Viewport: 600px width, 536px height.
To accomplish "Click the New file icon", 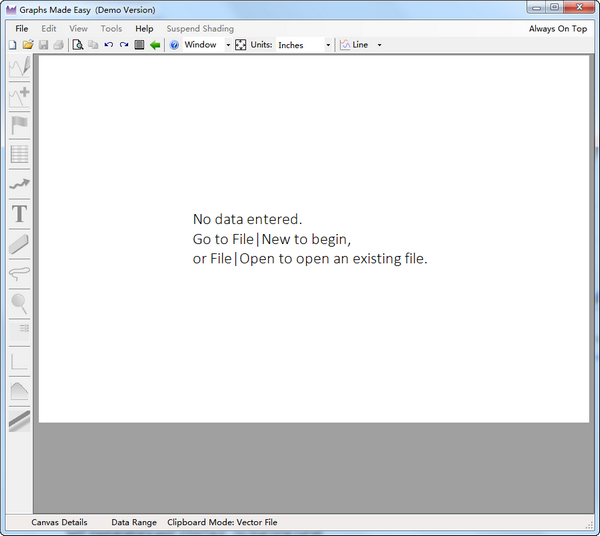I will click(12, 45).
